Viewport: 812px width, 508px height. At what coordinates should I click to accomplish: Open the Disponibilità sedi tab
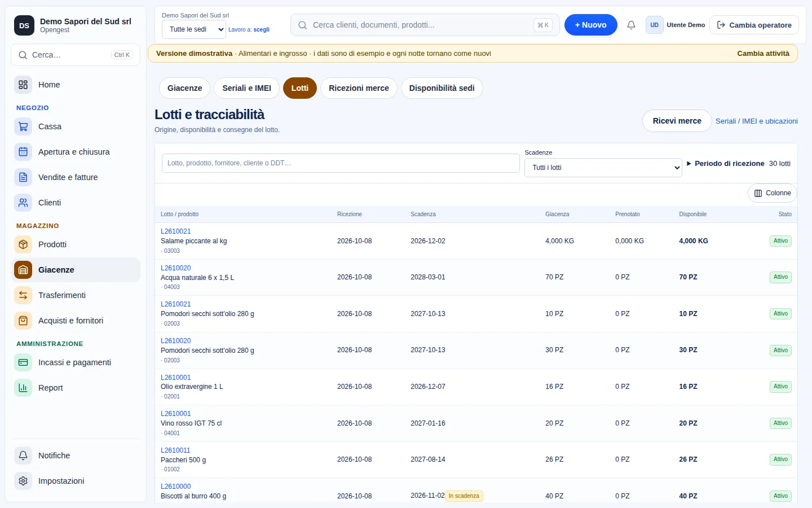[442, 88]
